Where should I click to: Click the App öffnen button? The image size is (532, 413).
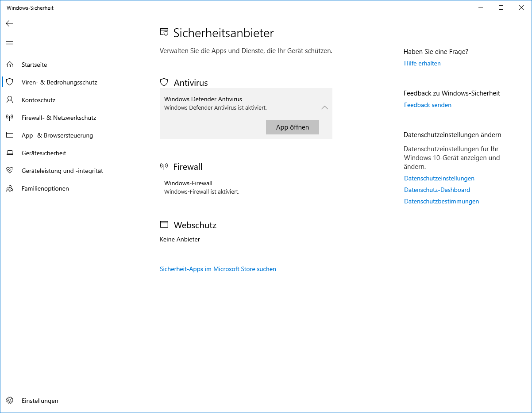[x=293, y=127]
